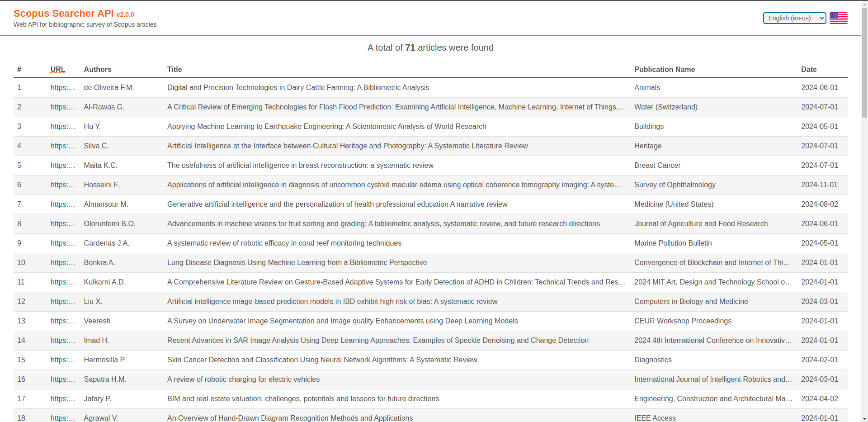
Task: Open the URL link for Silva C.
Action: (x=63, y=146)
